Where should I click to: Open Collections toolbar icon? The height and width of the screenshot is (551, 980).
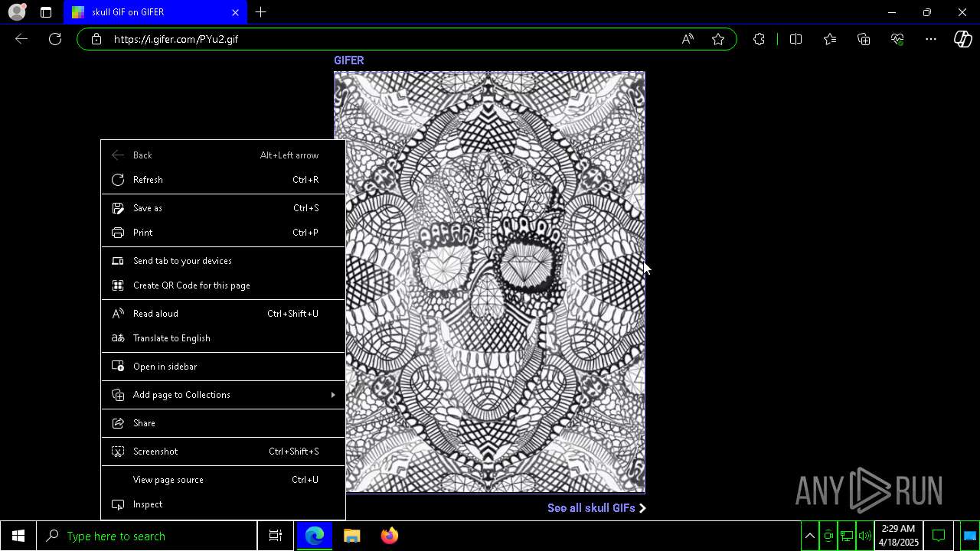864,39
